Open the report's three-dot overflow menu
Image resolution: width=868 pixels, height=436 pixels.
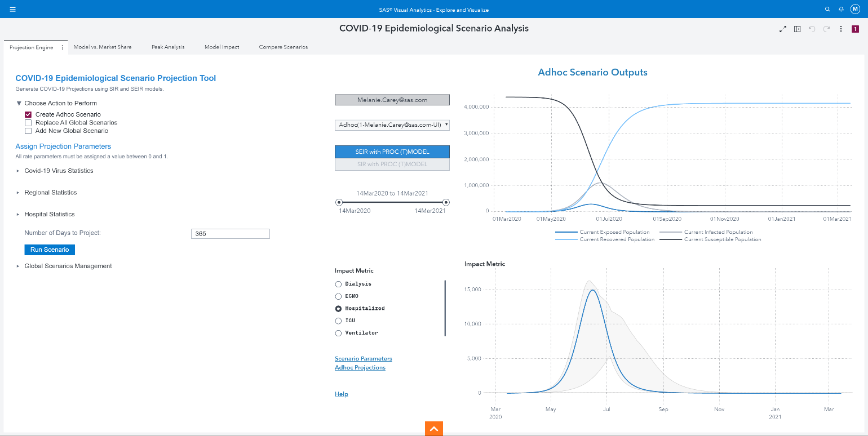[840, 29]
